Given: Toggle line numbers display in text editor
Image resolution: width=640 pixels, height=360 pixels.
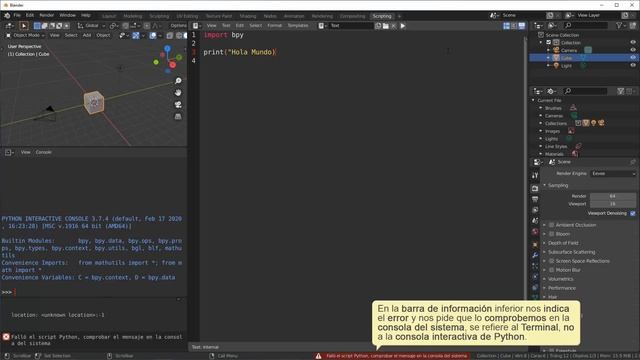Looking at the screenshot, I should (506, 26).
